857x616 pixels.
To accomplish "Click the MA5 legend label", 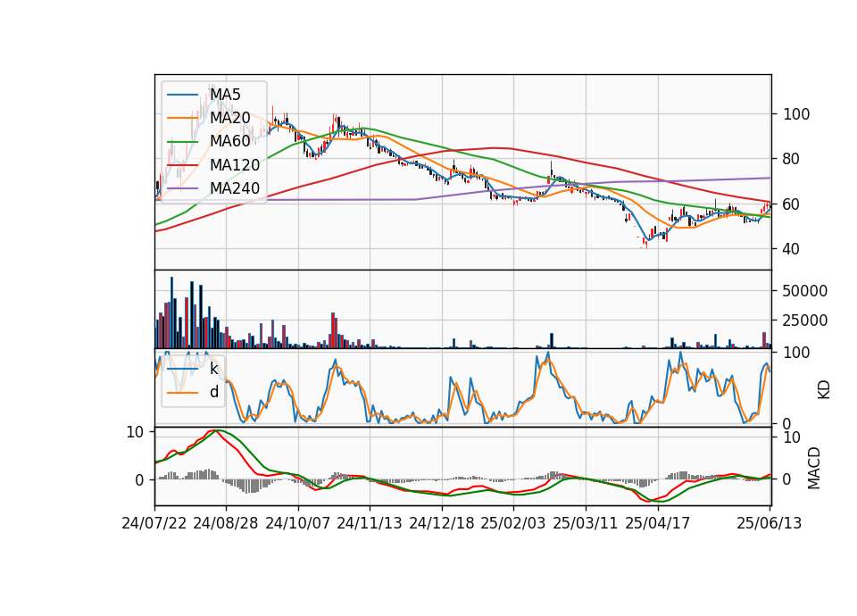I will coord(225,95).
